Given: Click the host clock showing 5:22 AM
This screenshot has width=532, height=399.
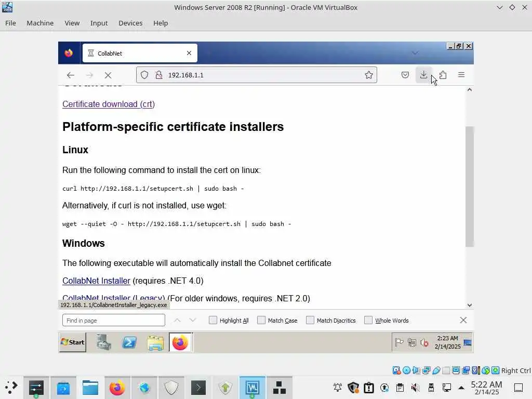Looking at the screenshot, I should pos(486,388).
